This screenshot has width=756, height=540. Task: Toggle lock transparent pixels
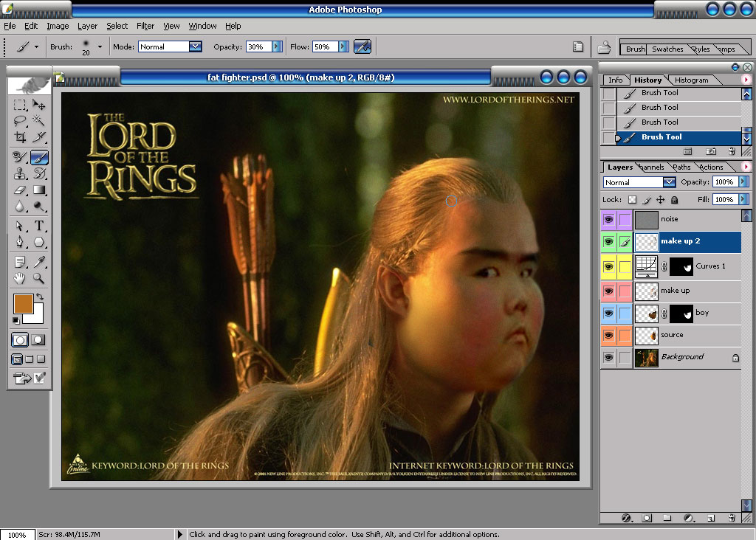coord(632,199)
